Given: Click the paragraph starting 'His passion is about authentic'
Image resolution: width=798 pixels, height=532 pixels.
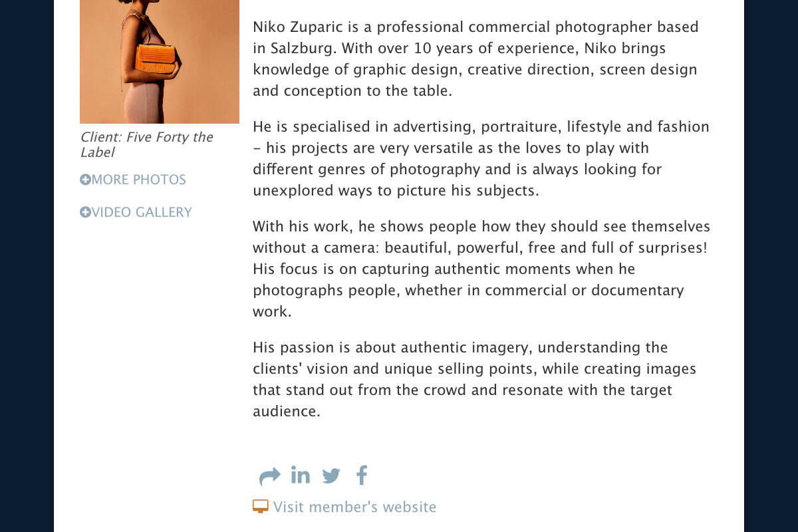Looking at the screenshot, I should point(474,379).
